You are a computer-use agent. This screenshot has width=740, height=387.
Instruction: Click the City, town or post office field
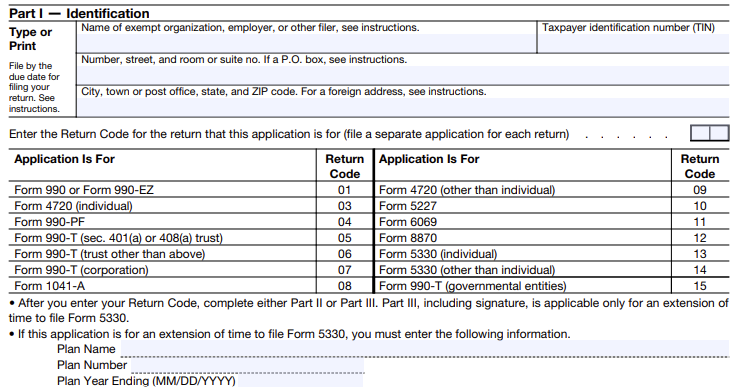coord(403,107)
